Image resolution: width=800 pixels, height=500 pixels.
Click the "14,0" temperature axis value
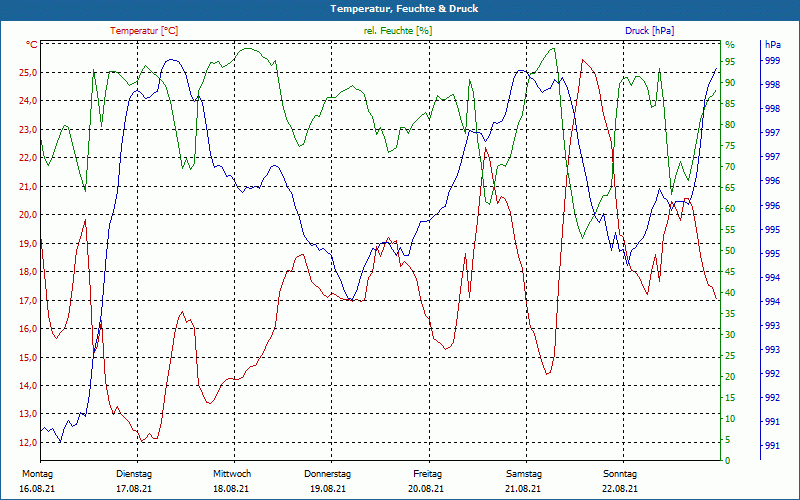28,385
